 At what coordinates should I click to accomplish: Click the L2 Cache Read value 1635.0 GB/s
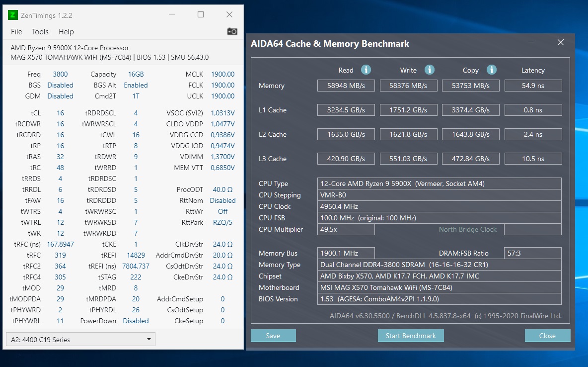(x=346, y=134)
